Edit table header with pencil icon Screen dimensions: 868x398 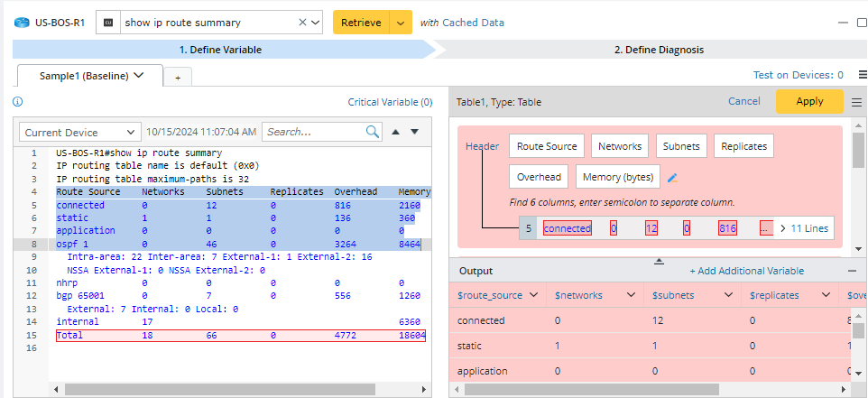[x=672, y=178]
